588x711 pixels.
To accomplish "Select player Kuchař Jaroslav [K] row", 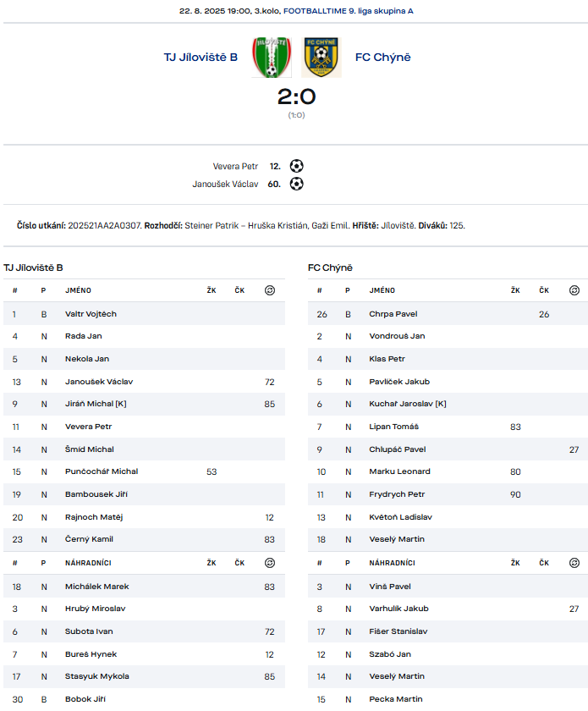I will point(448,404).
